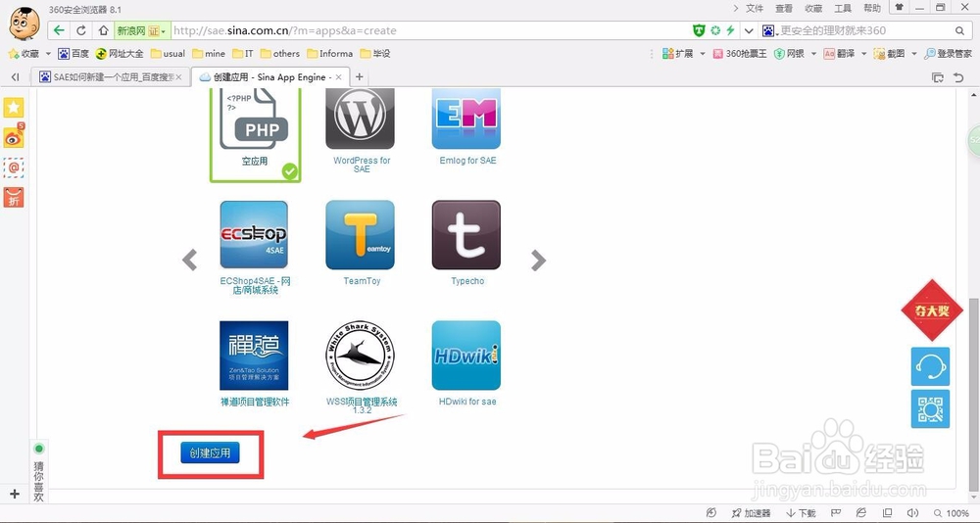Pick the Typecho app icon
The image size is (980, 523).
[466, 234]
